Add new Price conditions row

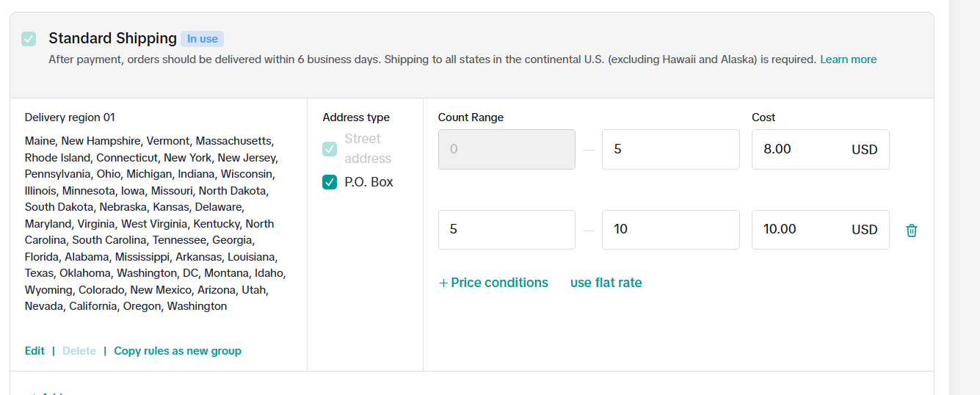pos(493,283)
